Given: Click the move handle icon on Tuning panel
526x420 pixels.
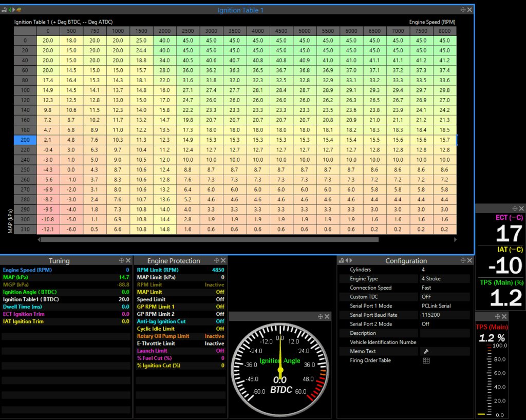Looking at the screenshot, I should tap(122, 261).
